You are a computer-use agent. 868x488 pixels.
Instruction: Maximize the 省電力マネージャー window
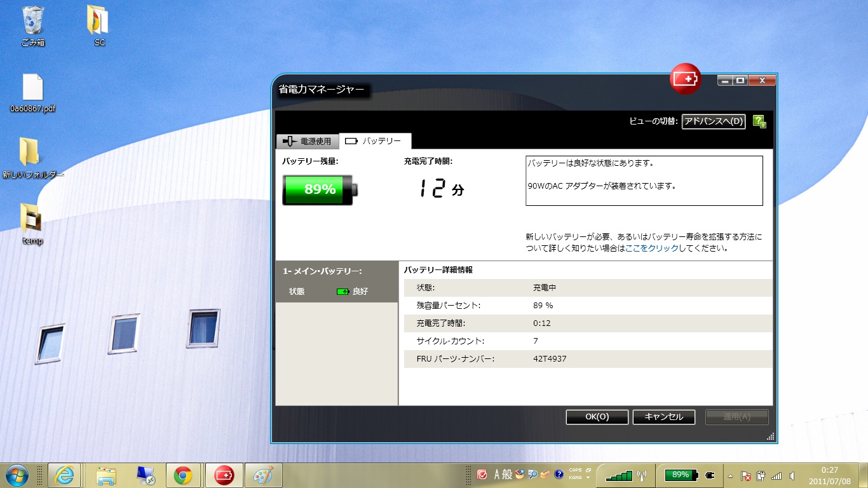[740, 81]
